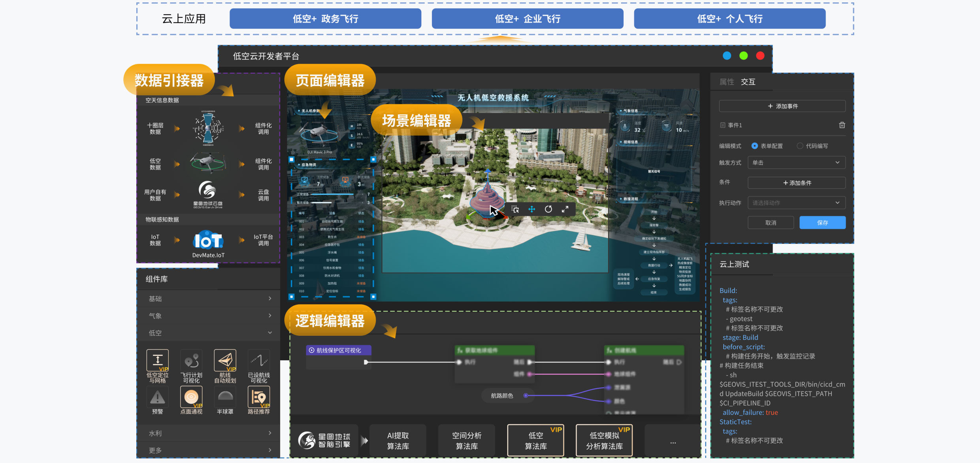Select the 表单配置 radio button
This screenshot has width=980, height=463.
[x=755, y=146]
